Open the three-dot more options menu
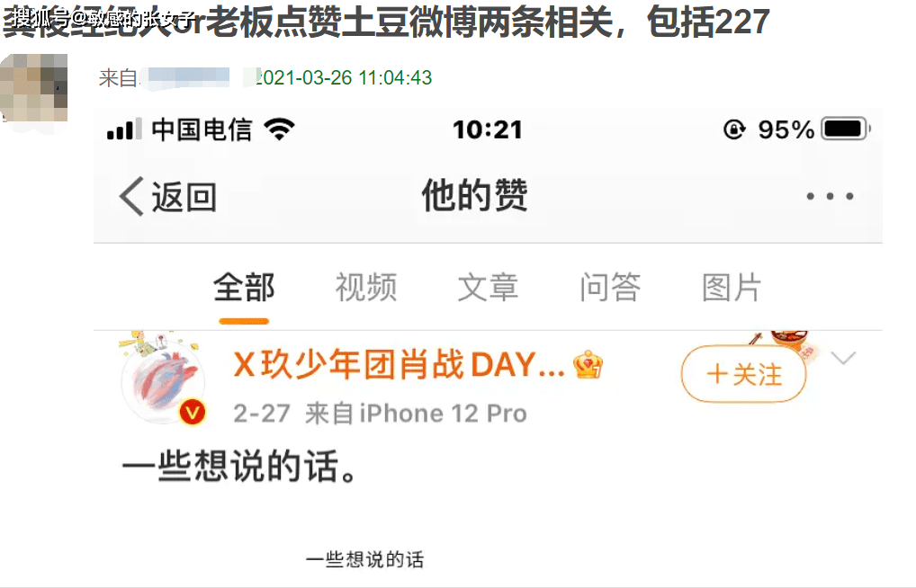916x588 pixels. [830, 196]
